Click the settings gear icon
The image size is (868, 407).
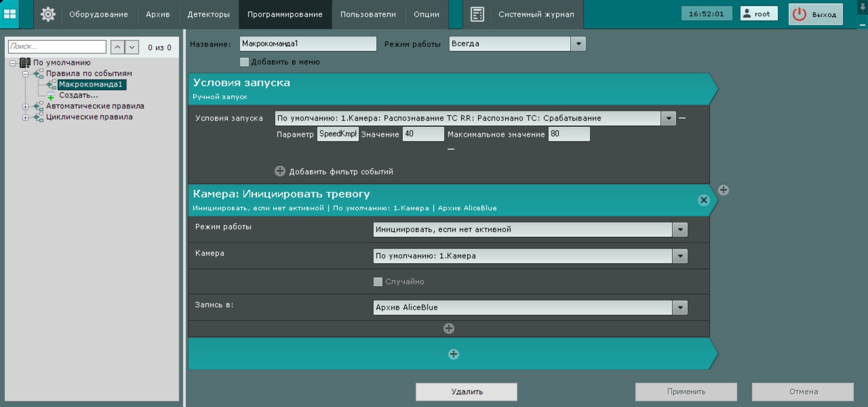[48, 14]
